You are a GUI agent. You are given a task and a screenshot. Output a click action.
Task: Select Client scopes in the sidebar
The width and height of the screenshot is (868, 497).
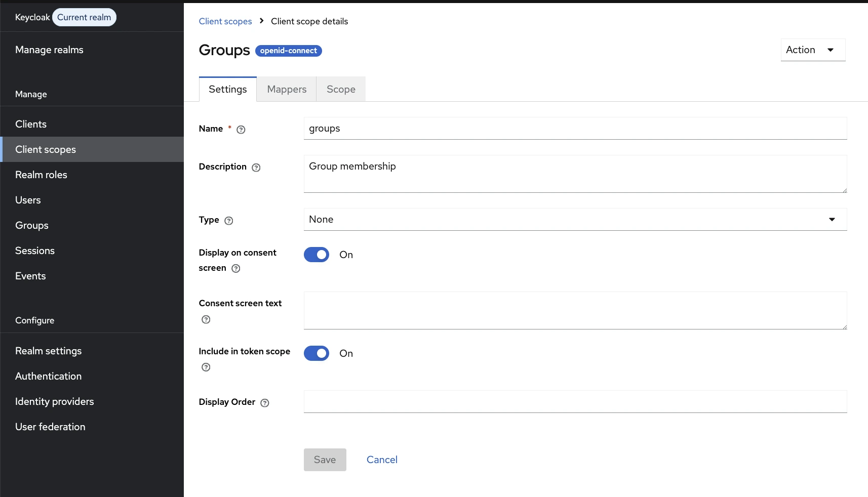point(92,149)
